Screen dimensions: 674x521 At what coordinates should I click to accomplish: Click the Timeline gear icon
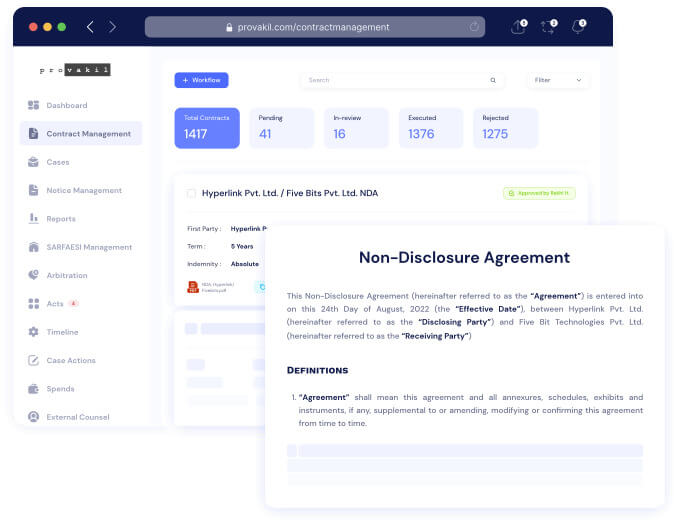pyautogui.click(x=34, y=332)
